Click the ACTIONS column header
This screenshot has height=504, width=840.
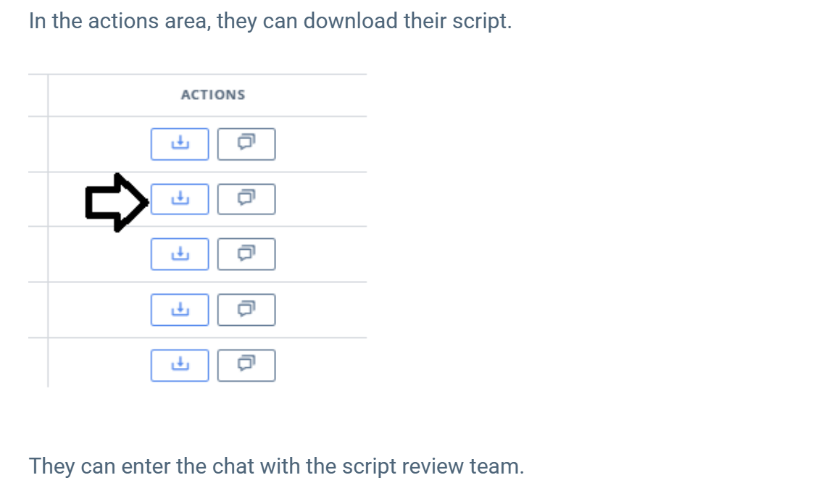(212, 95)
